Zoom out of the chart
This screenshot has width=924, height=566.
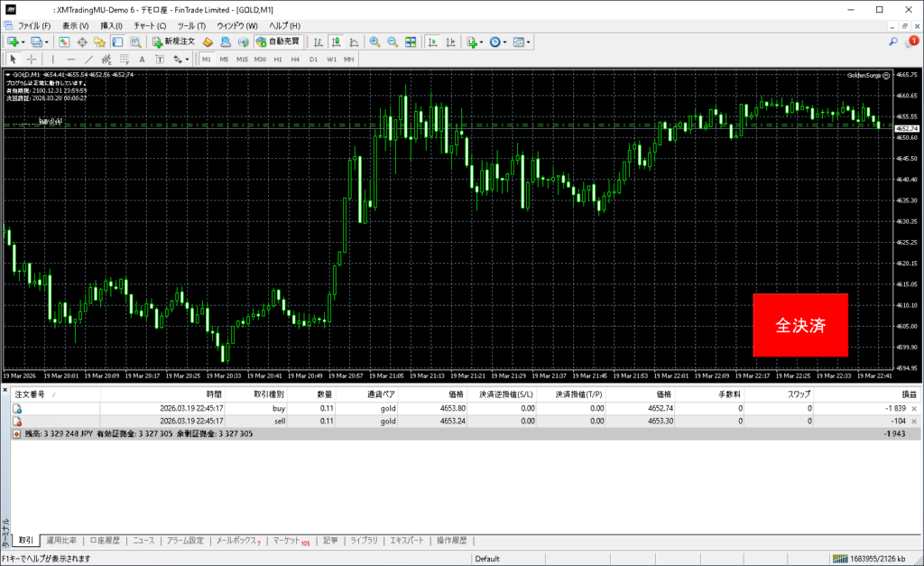[x=393, y=42]
